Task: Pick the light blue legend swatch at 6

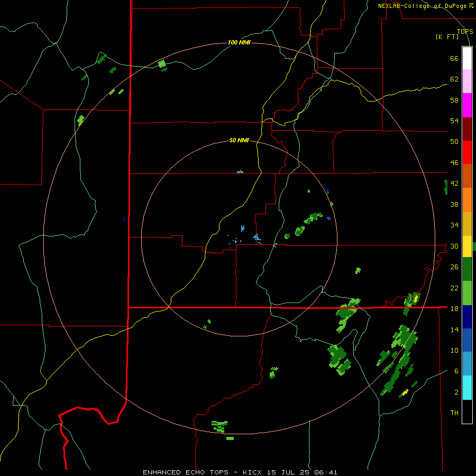Action: click(467, 364)
